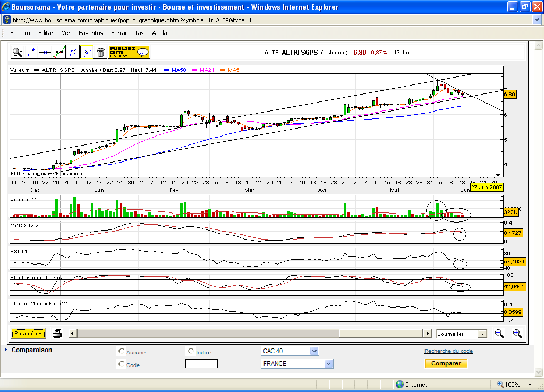544x392 pixels.
Task: Select the Aucune radio button
Action: (x=121, y=351)
